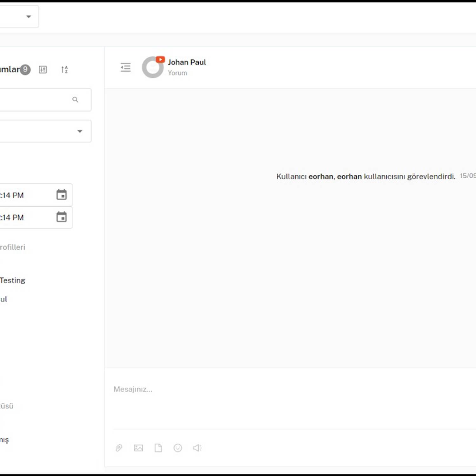Viewport: 476px width, 476px height.
Task: Click Johan Paul's profile avatar
Action: pos(153,67)
